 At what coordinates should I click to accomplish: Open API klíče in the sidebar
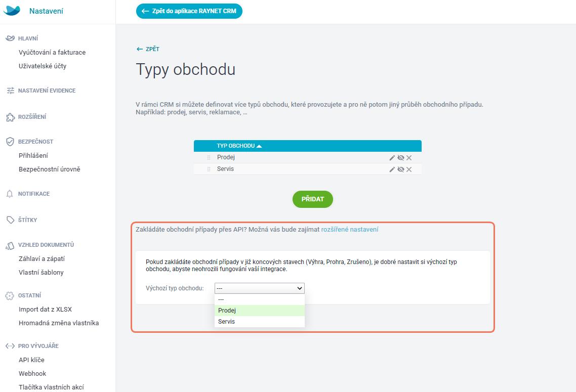31,360
